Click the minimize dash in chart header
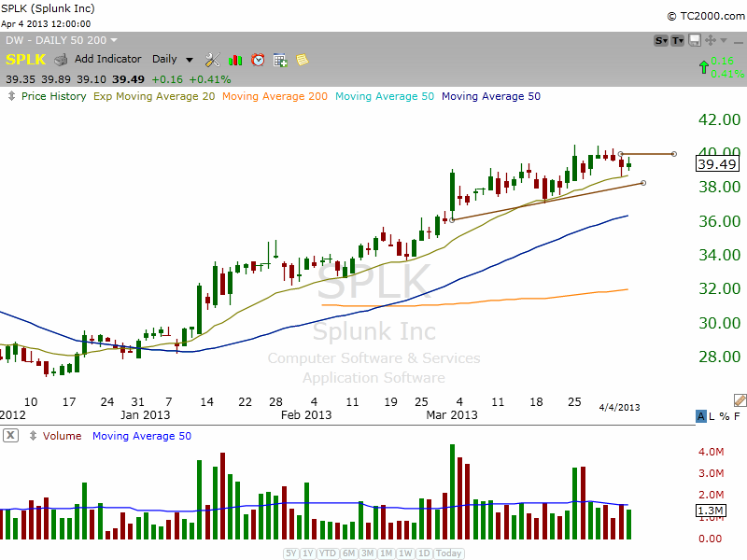This screenshot has width=747, height=560. coord(738,42)
